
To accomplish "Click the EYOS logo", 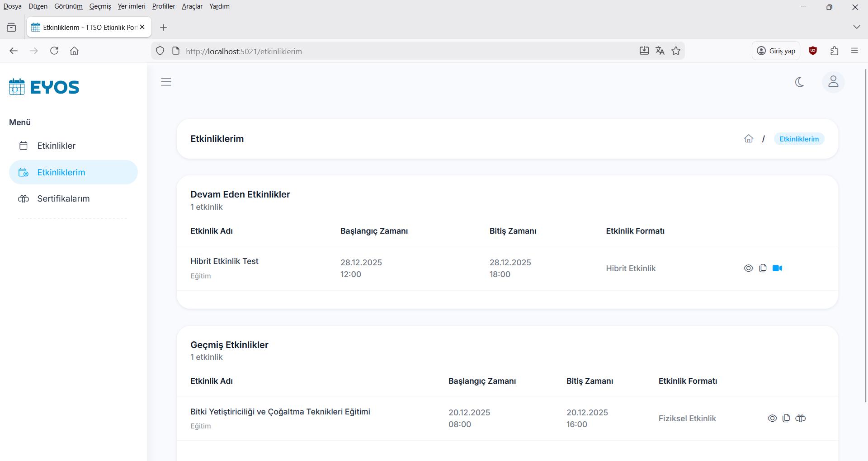I will [44, 87].
